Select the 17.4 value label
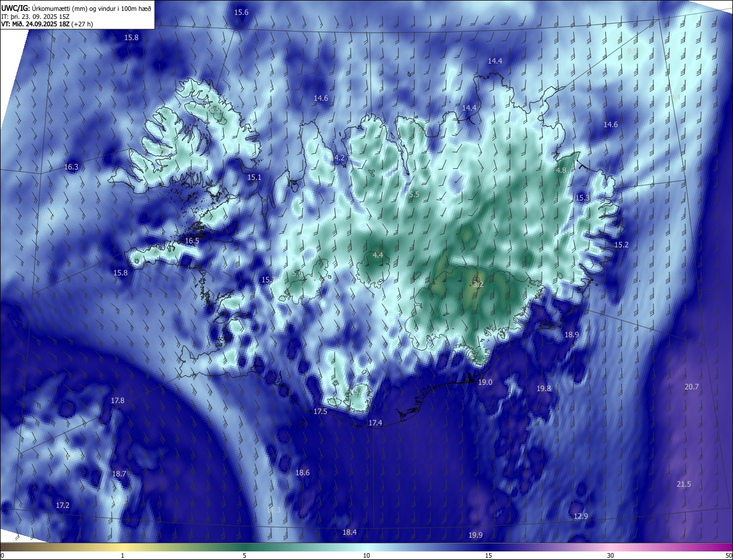The height and width of the screenshot is (560, 733). click(375, 423)
